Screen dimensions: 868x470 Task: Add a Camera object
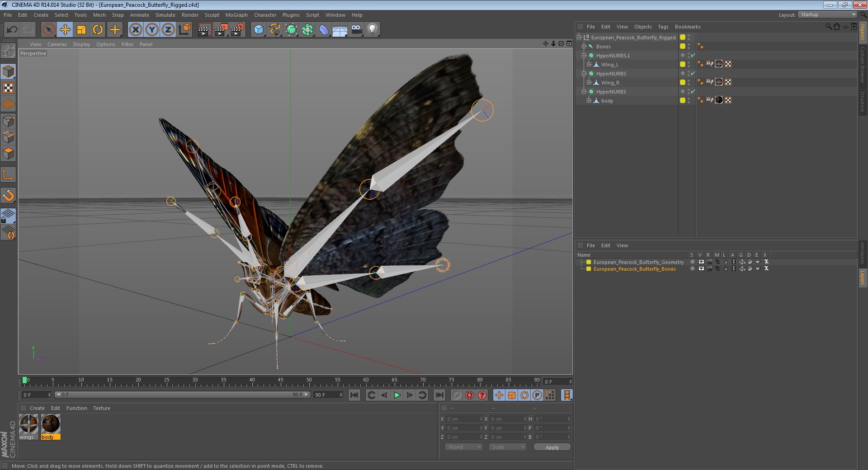(356, 30)
